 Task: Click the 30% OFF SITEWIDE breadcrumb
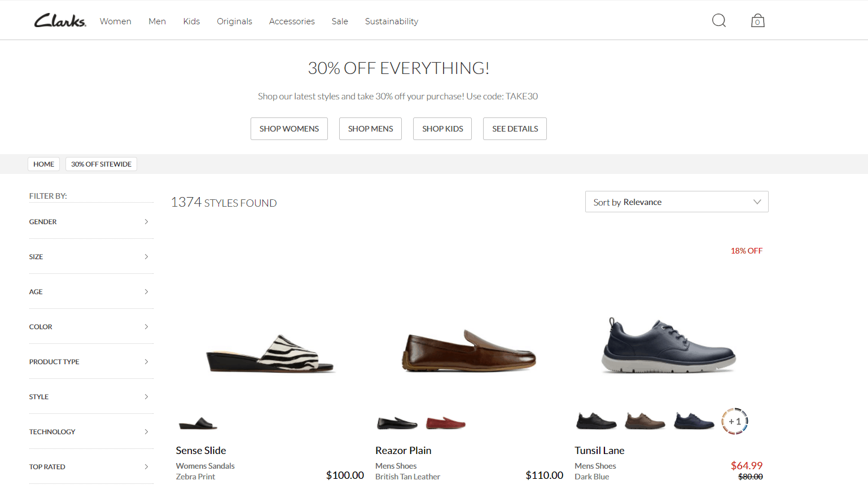point(101,164)
